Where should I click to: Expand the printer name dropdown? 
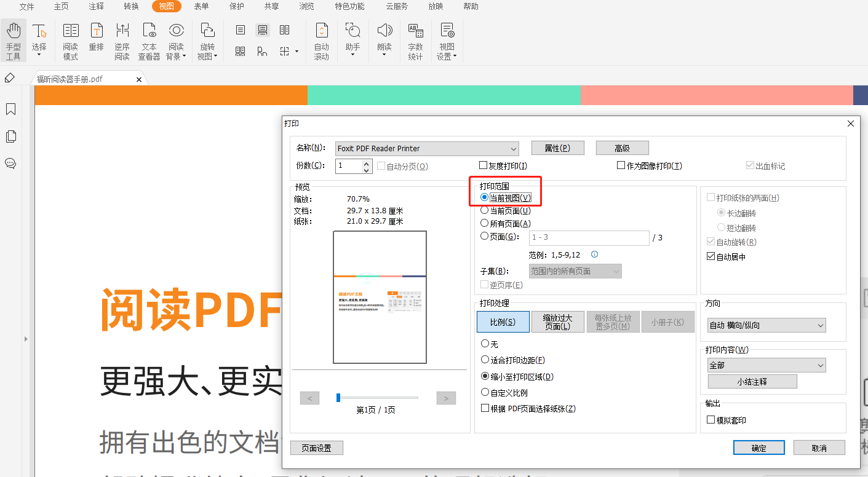[513, 149]
